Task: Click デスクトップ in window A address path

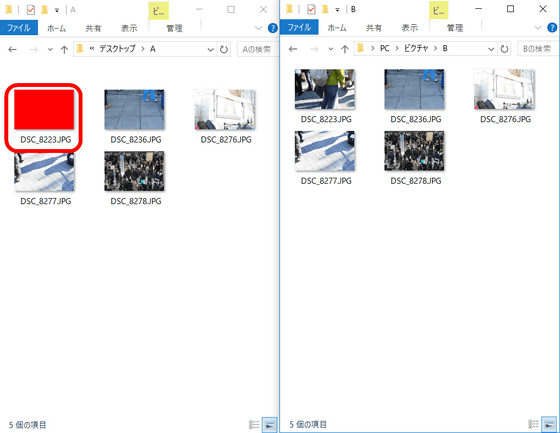Action: tap(118, 49)
